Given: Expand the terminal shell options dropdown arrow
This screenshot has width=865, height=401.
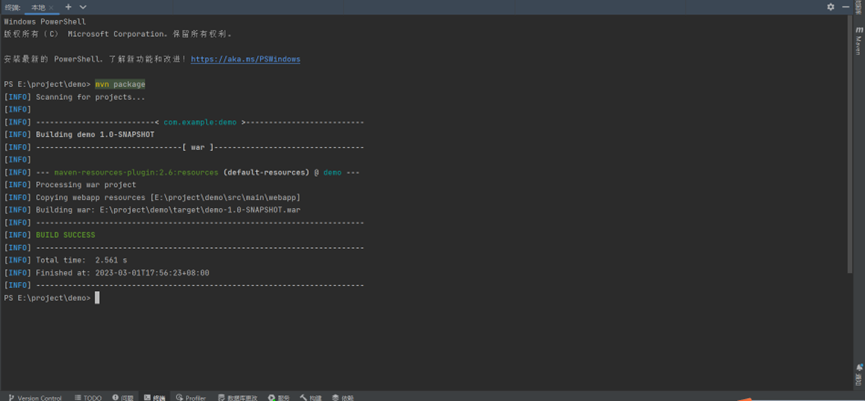Looking at the screenshot, I should [x=83, y=7].
